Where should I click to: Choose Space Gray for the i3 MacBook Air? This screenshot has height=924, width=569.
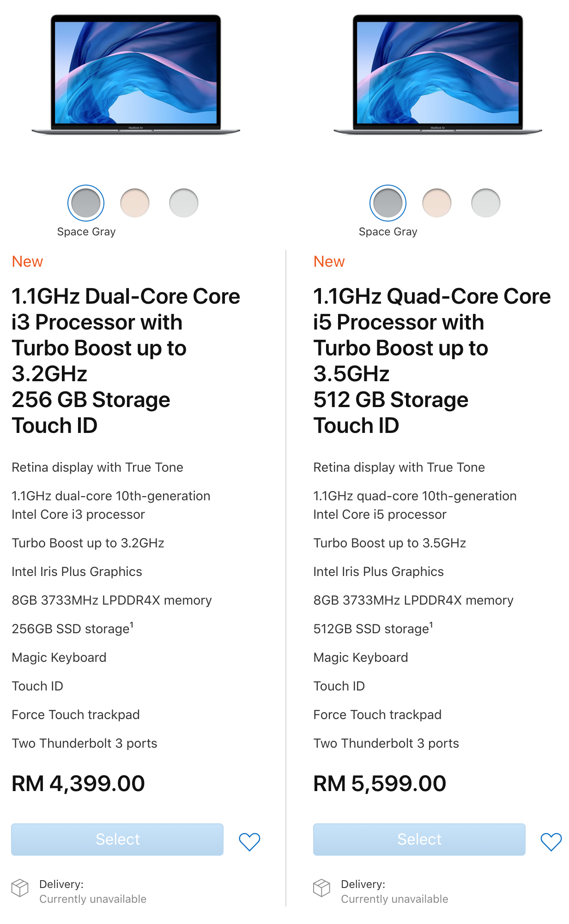coord(86,203)
